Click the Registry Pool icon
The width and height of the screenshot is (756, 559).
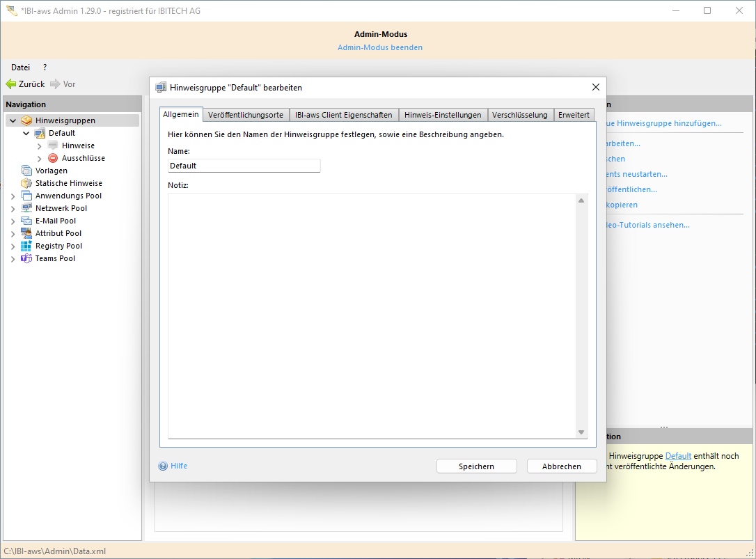click(x=26, y=246)
